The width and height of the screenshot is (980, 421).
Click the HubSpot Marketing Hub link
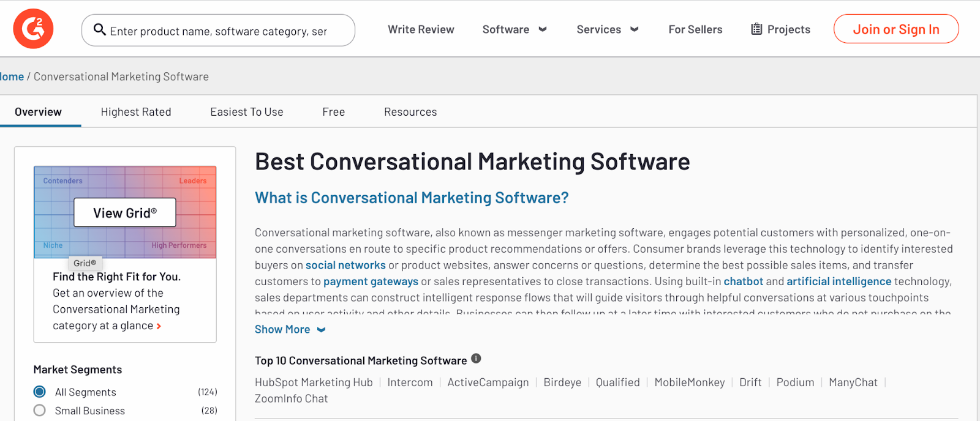pyautogui.click(x=314, y=382)
